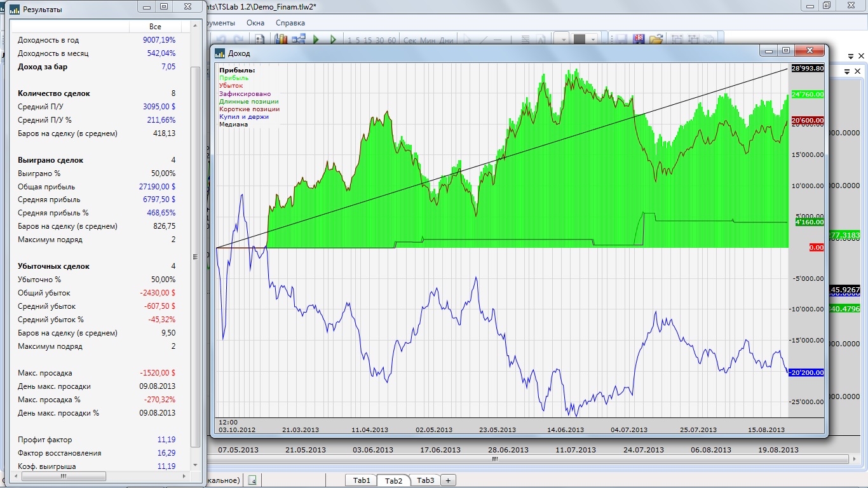Add new tab with plus button
The image size is (868, 488).
448,480
